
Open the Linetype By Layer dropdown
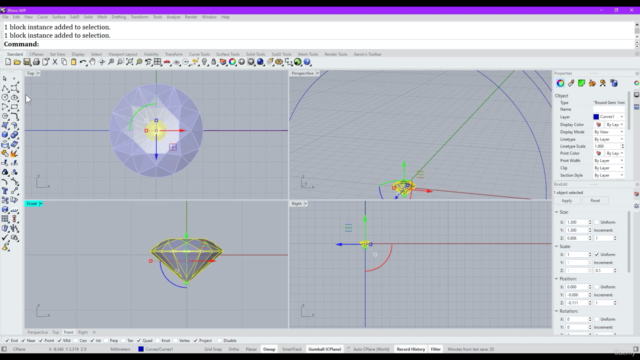(x=609, y=139)
